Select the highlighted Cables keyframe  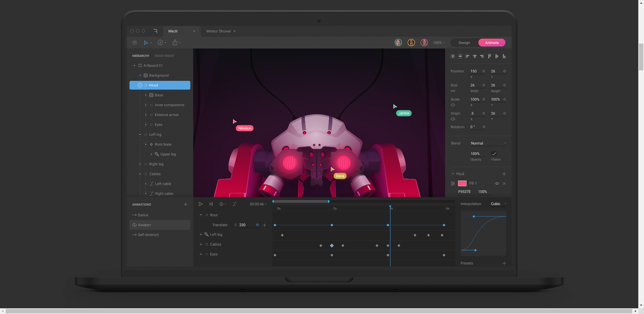point(332,246)
